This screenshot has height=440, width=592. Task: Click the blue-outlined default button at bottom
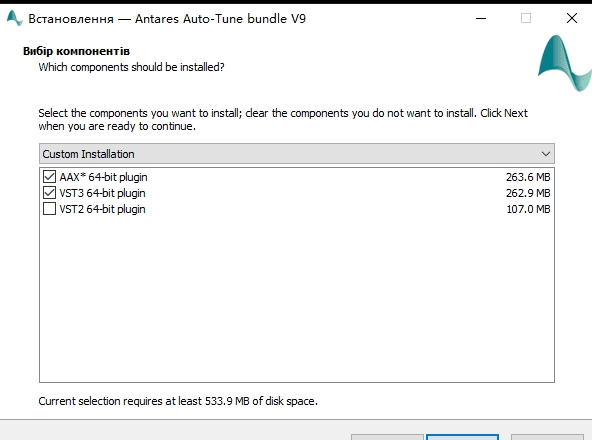click(x=462, y=437)
